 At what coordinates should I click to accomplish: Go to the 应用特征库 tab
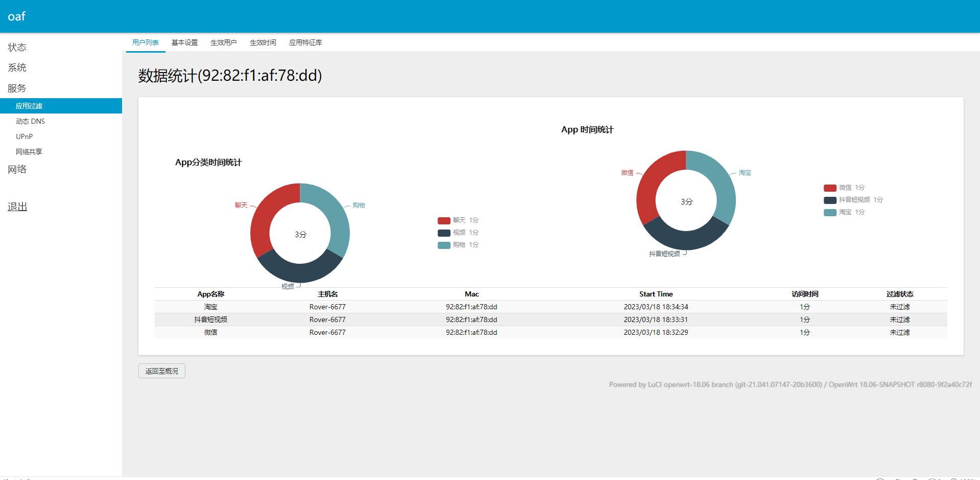tap(305, 42)
